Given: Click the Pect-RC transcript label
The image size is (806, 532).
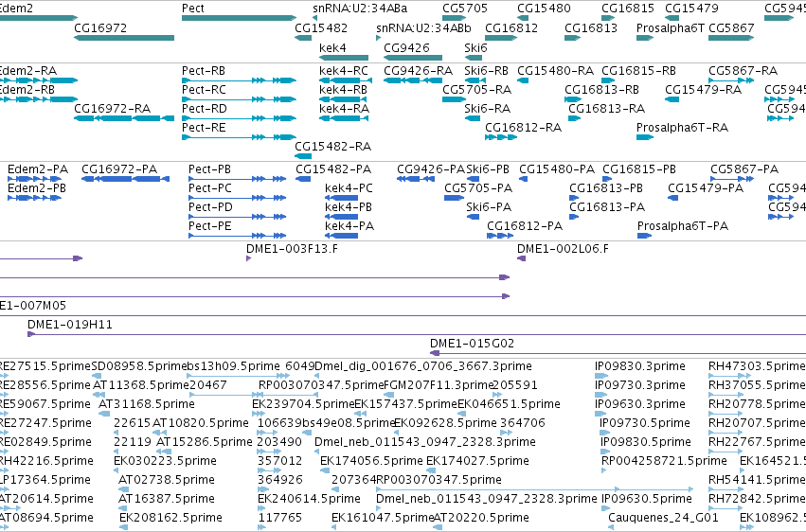Looking at the screenshot, I should pyautogui.click(x=204, y=89).
